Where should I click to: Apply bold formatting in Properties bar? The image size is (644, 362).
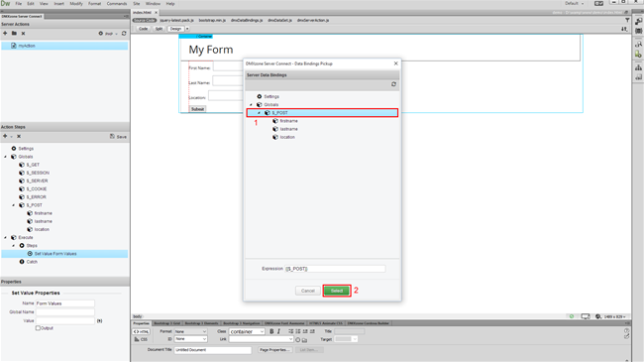[x=271, y=331]
